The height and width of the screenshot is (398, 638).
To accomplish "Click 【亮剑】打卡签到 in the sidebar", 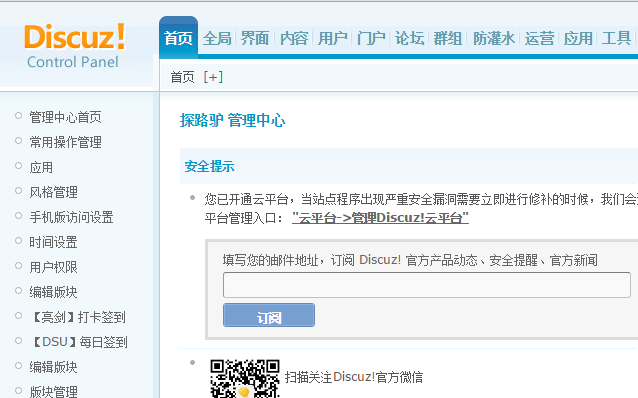I will click(78, 317).
